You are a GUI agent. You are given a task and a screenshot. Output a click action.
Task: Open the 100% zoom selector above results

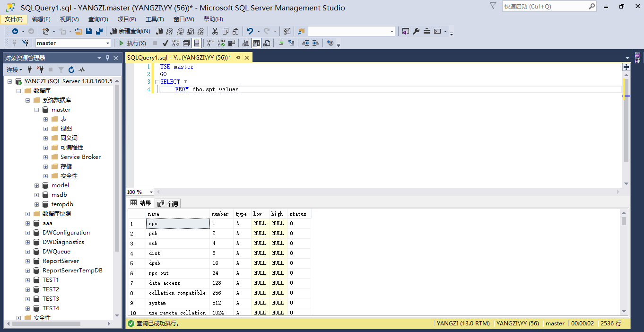[x=139, y=192]
